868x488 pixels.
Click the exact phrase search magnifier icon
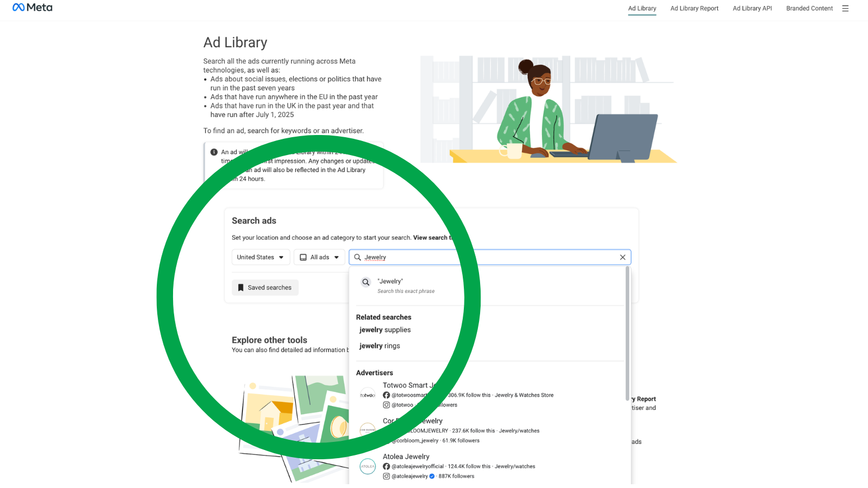click(366, 282)
